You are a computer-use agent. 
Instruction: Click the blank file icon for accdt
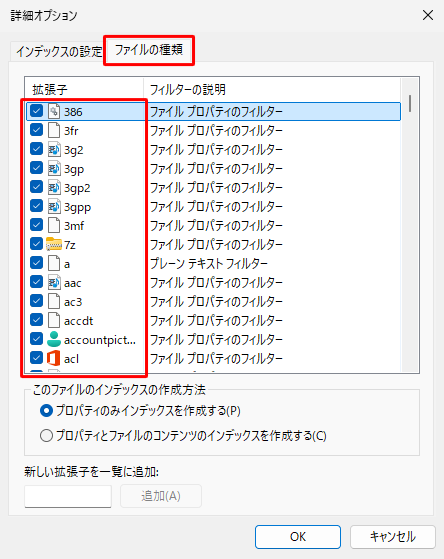pyautogui.click(x=54, y=320)
